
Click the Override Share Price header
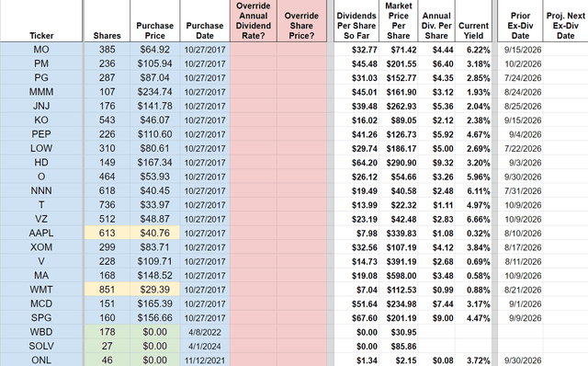coord(301,21)
